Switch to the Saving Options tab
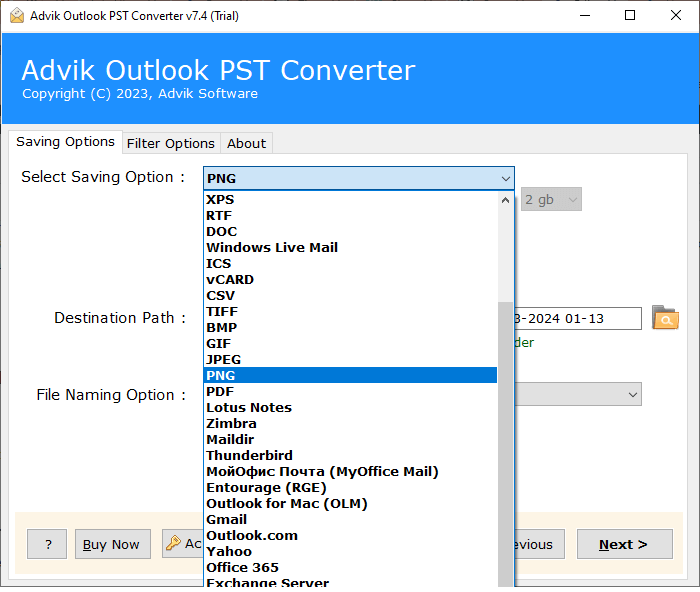This screenshot has width=700, height=592. tap(65, 142)
